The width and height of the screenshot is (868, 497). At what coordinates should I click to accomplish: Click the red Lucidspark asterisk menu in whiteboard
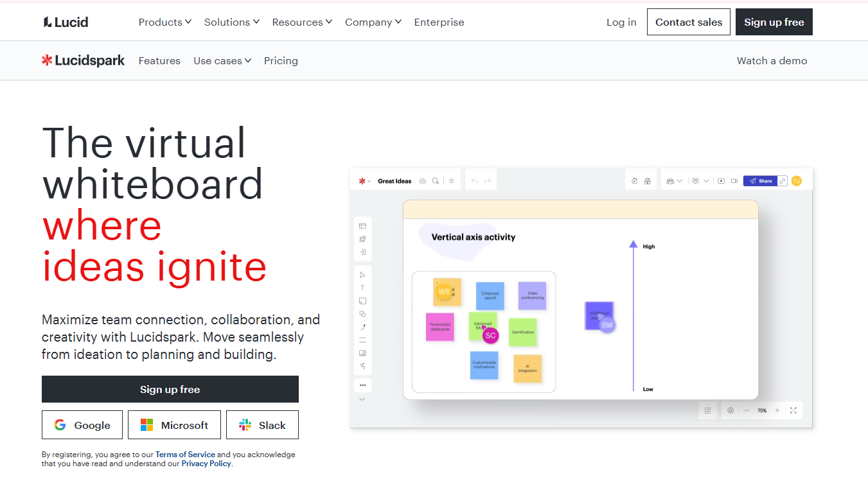coord(362,181)
